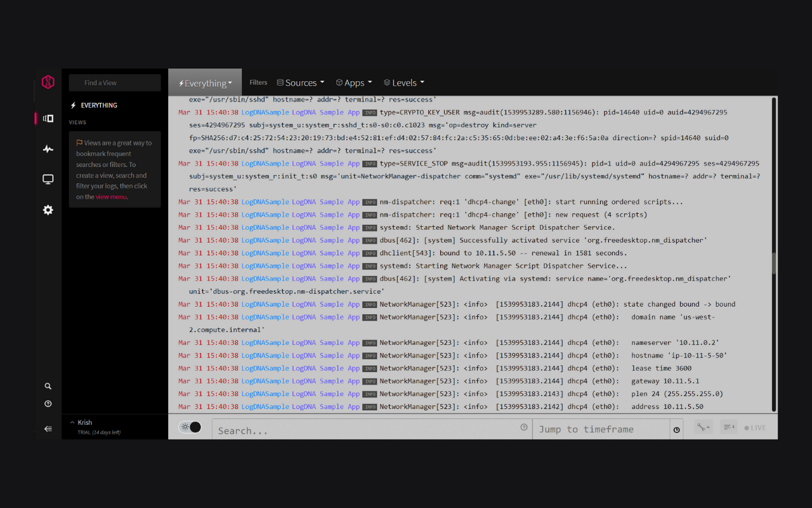812x508 pixels.
Task: Select log text 'start running ordered scripts...'
Action: [x=620, y=202]
